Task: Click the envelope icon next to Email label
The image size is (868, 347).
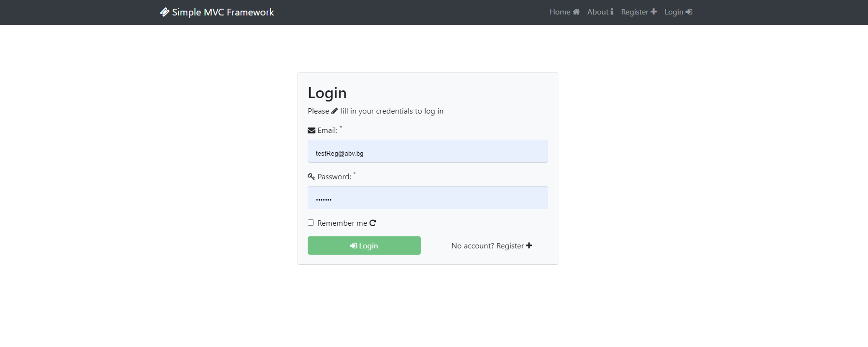Action: (x=312, y=130)
